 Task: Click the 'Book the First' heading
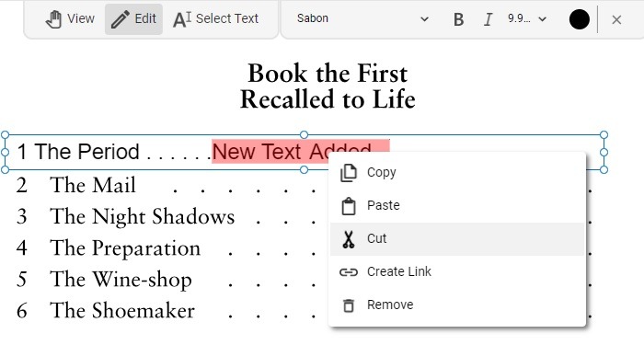(328, 74)
